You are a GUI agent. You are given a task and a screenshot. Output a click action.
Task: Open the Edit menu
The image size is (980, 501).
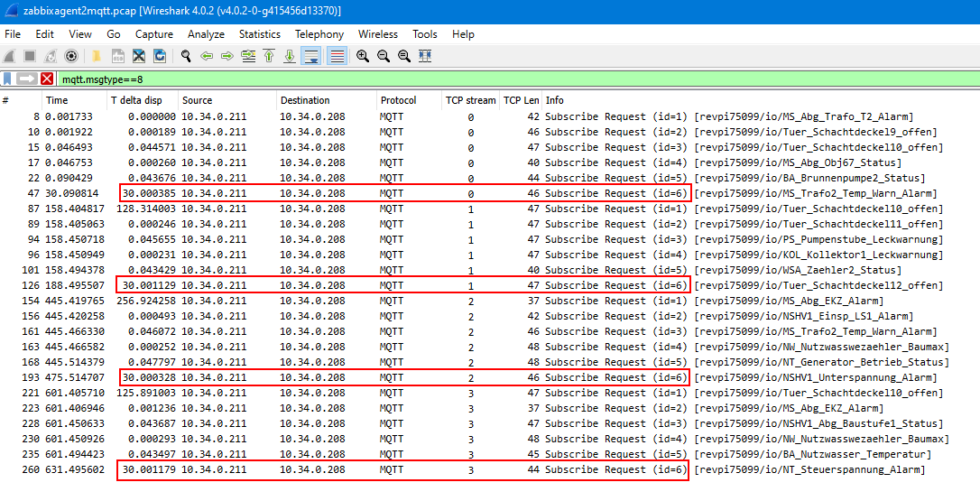44,34
